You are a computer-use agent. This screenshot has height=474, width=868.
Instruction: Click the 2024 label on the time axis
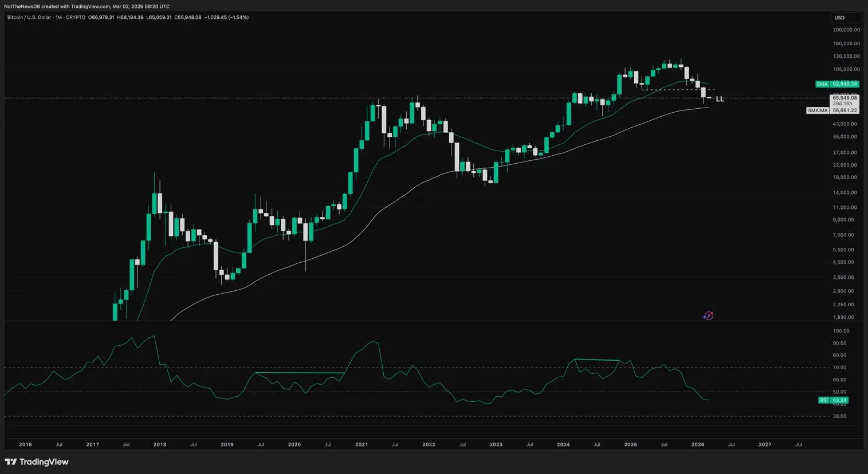click(x=563, y=444)
